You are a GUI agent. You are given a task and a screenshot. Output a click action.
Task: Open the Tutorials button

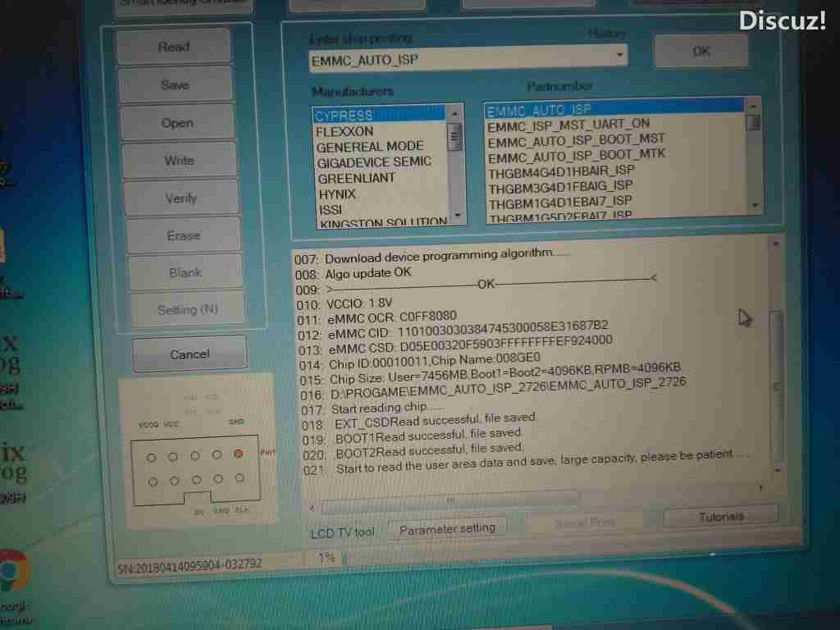point(721,516)
